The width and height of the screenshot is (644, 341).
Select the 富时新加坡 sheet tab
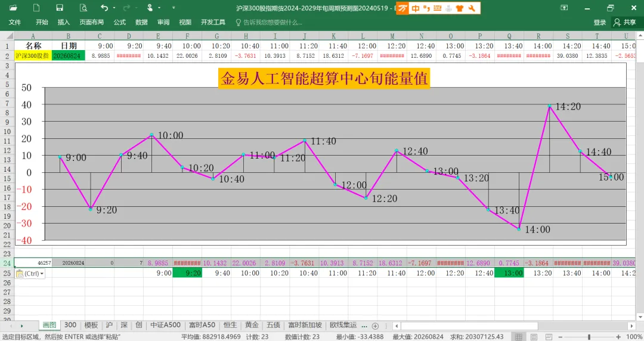tap(305, 325)
